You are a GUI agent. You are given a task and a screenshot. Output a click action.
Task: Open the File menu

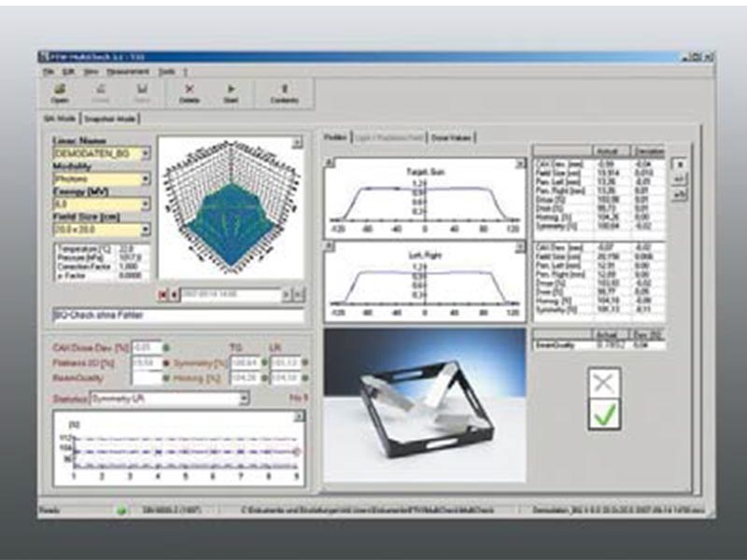pos(49,72)
